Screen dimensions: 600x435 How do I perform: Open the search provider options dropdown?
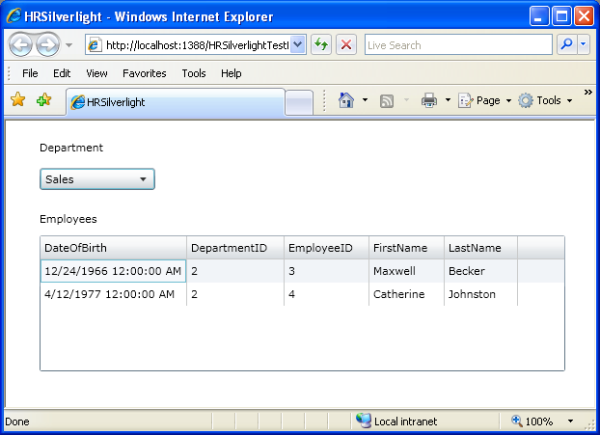(583, 45)
